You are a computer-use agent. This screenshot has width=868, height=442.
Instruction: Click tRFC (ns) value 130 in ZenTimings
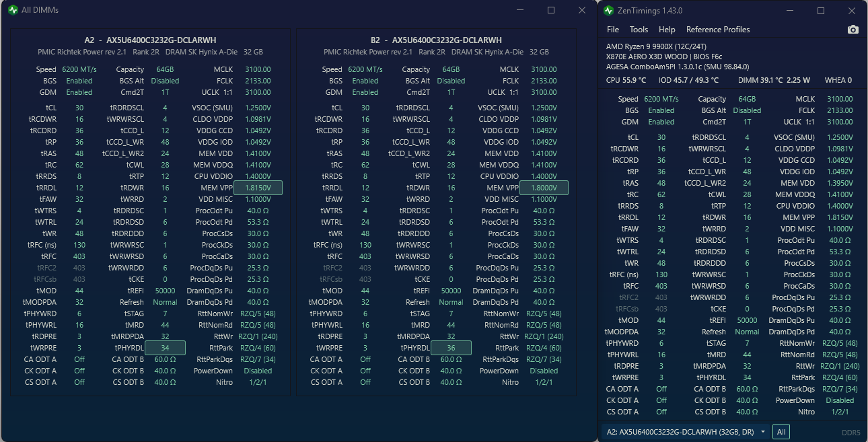coord(661,274)
